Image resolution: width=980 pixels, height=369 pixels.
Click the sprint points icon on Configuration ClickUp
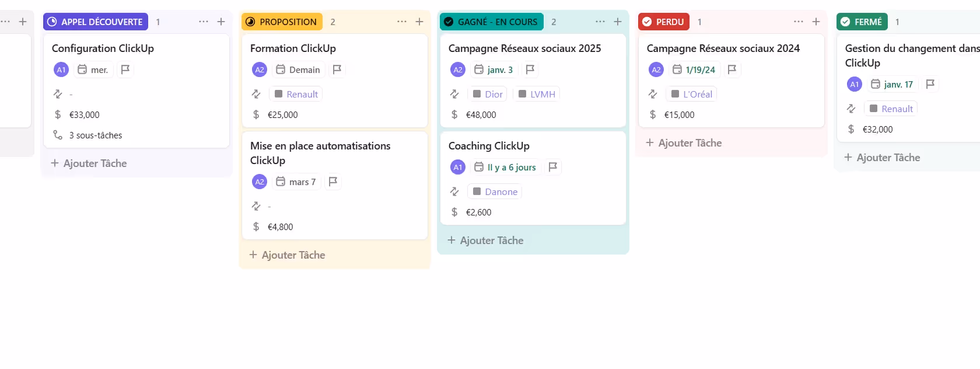point(58,94)
